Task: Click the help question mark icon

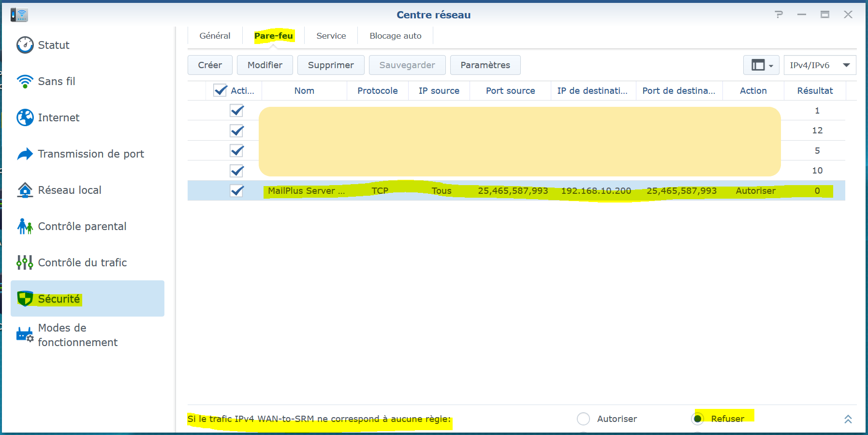Action: pyautogui.click(x=779, y=14)
